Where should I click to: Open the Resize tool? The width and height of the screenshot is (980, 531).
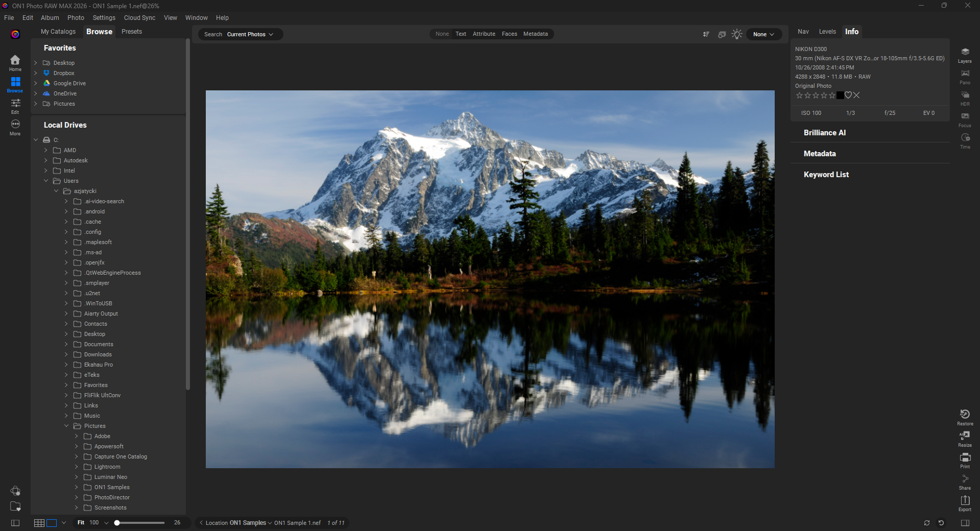[x=965, y=439]
